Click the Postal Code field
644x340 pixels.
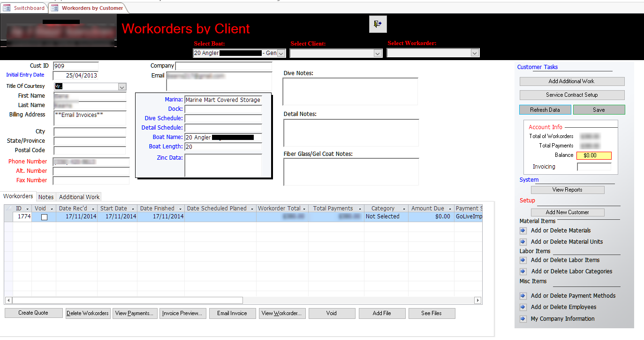click(x=90, y=151)
